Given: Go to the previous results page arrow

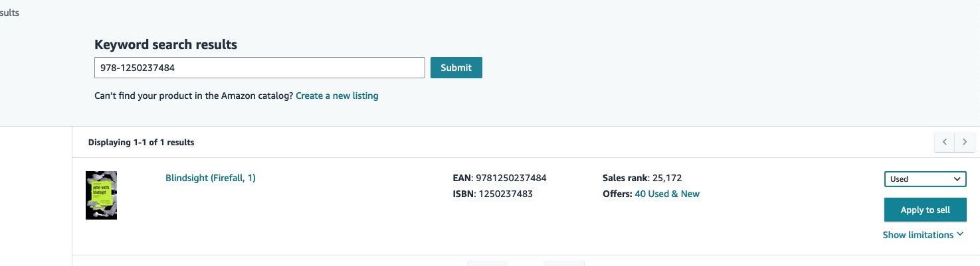Looking at the screenshot, I should (x=944, y=142).
